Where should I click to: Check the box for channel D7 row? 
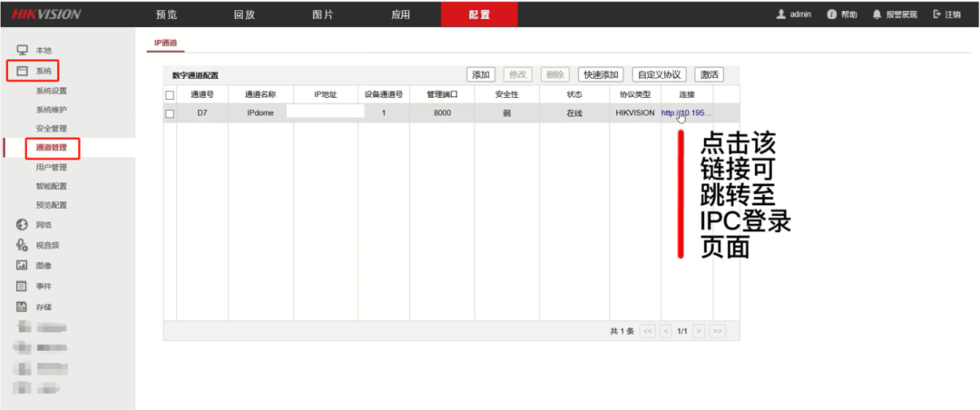170,113
